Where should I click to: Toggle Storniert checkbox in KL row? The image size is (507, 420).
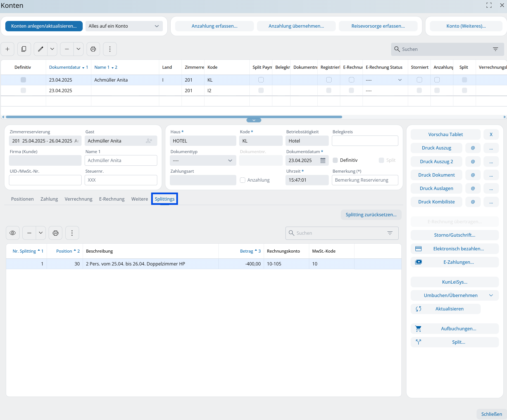[x=419, y=80]
